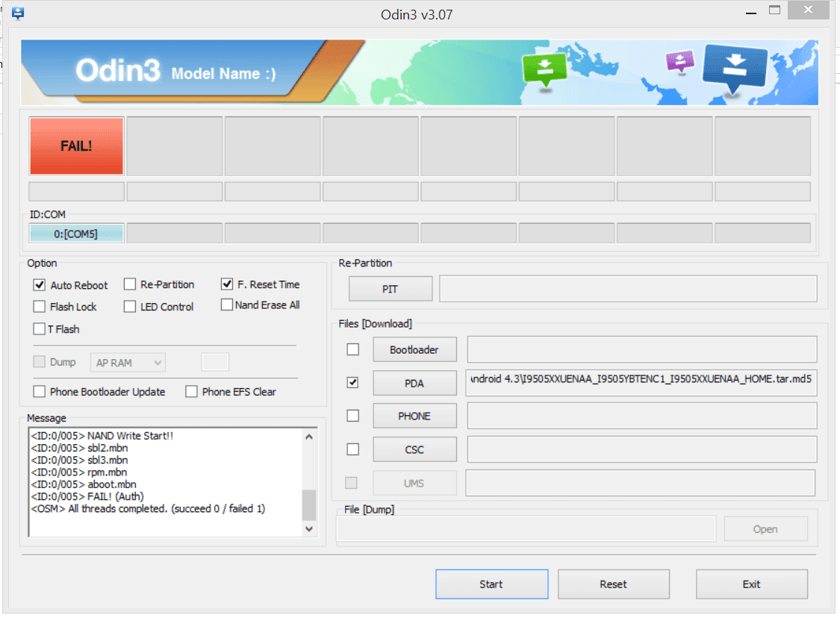
Task: Click the PIT button
Action: click(391, 289)
